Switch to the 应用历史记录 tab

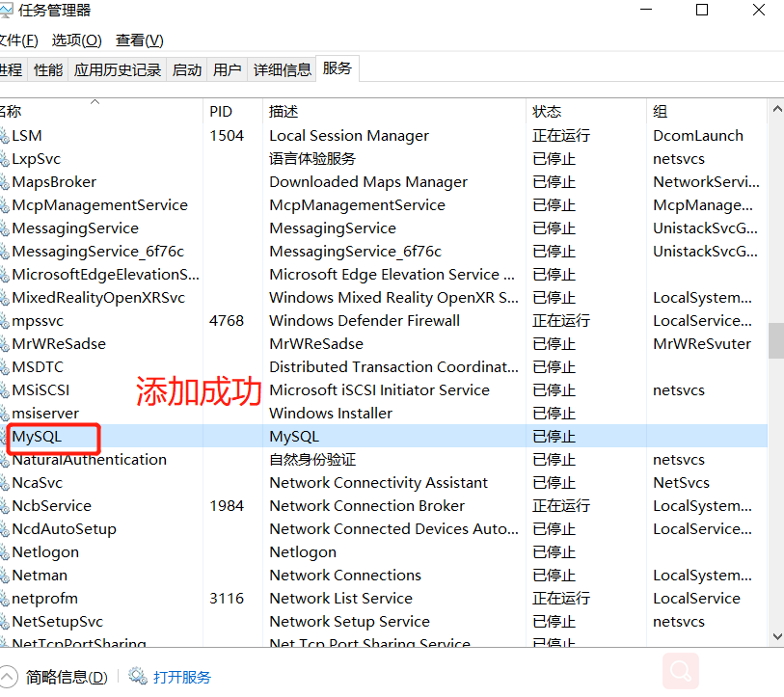(x=117, y=69)
